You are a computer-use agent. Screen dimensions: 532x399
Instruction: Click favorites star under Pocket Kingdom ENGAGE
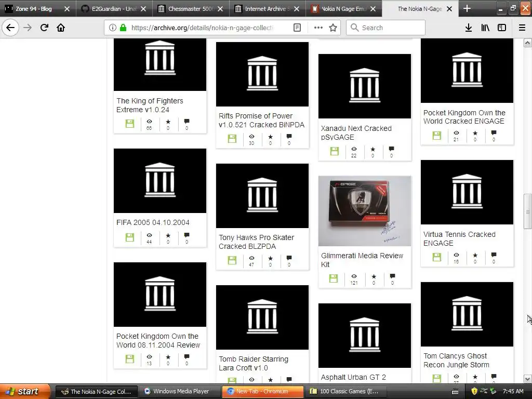click(x=475, y=134)
